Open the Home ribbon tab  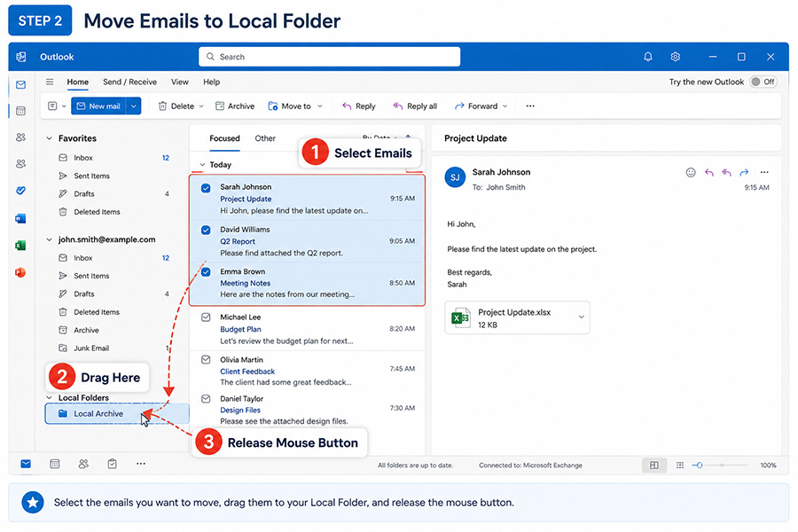tap(77, 82)
